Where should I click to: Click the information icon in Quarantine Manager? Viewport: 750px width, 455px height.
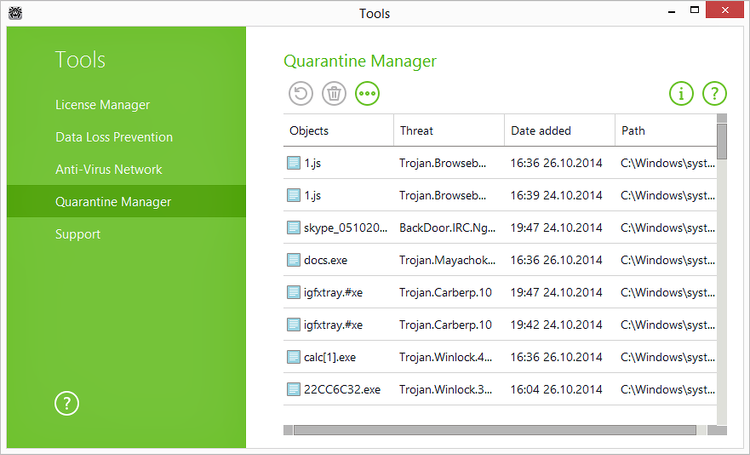click(681, 94)
